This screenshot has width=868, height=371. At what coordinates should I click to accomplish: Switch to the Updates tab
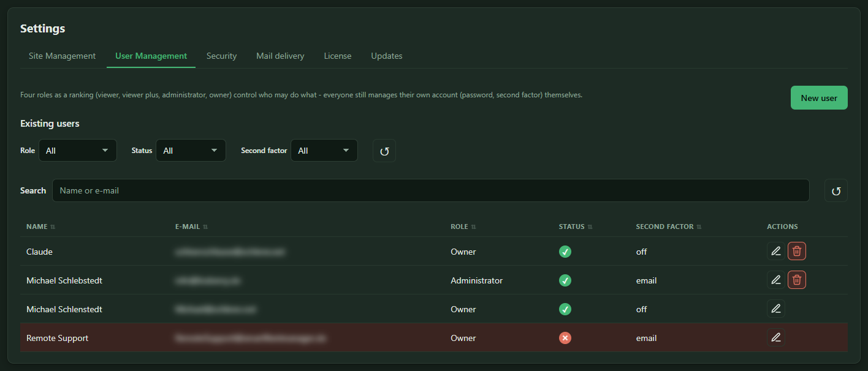point(387,56)
